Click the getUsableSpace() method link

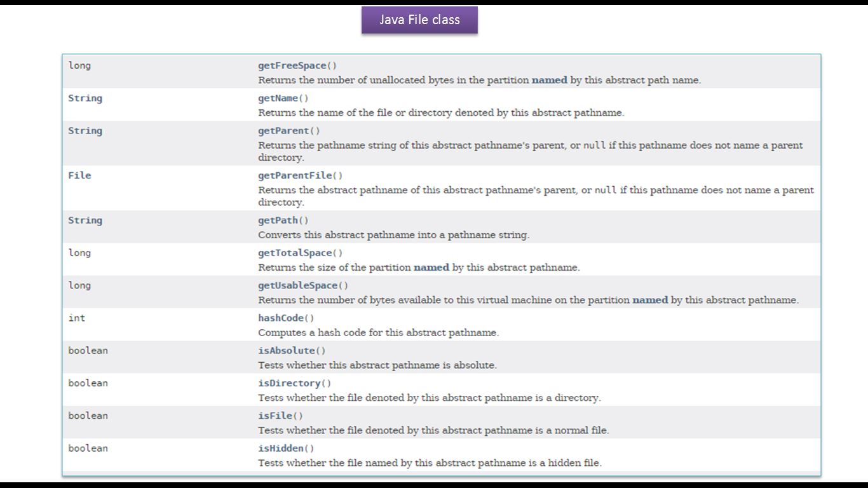pyautogui.click(x=299, y=285)
